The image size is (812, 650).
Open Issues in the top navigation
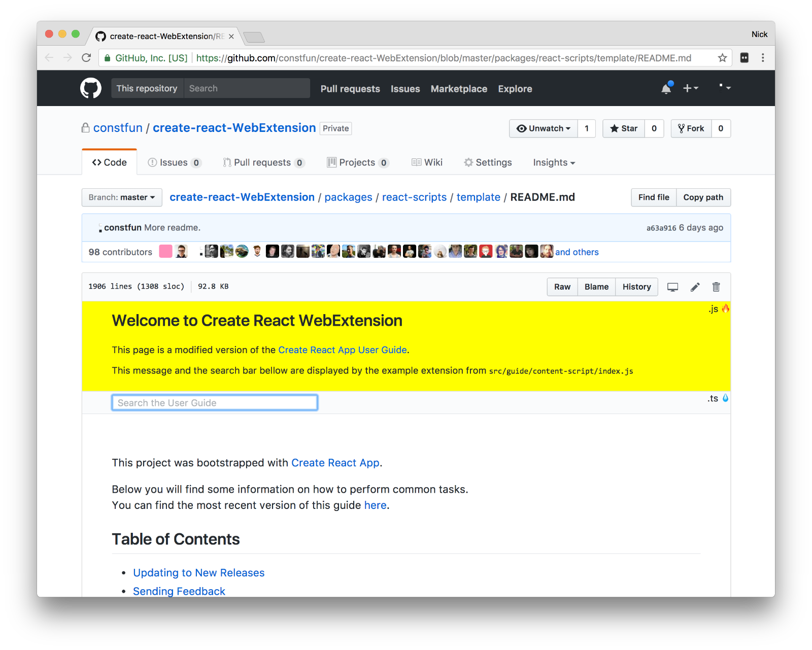pyautogui.click(x=405, y=89)
